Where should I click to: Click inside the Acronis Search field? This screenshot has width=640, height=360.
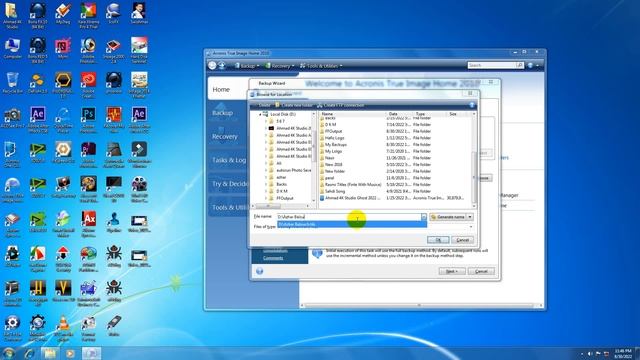click(492, 65)
